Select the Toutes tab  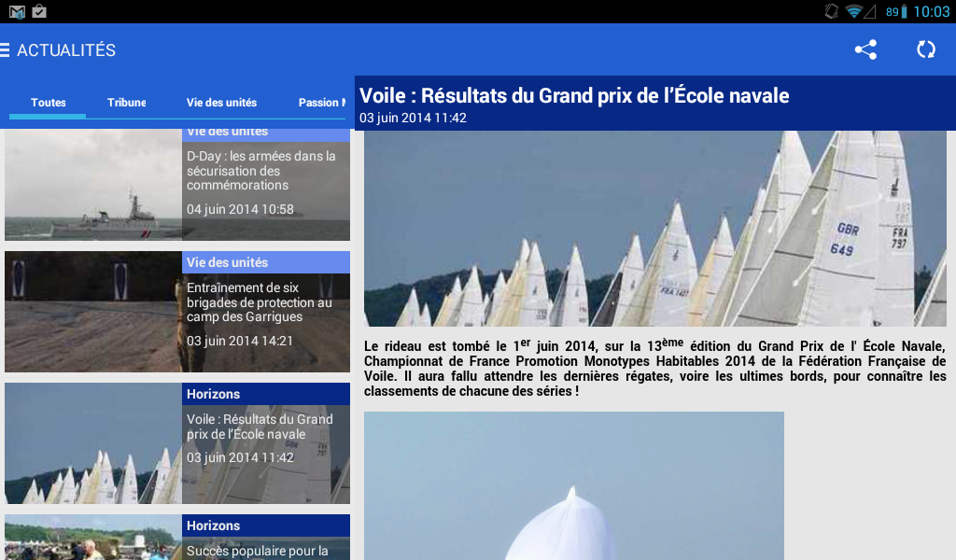point(49,103)
